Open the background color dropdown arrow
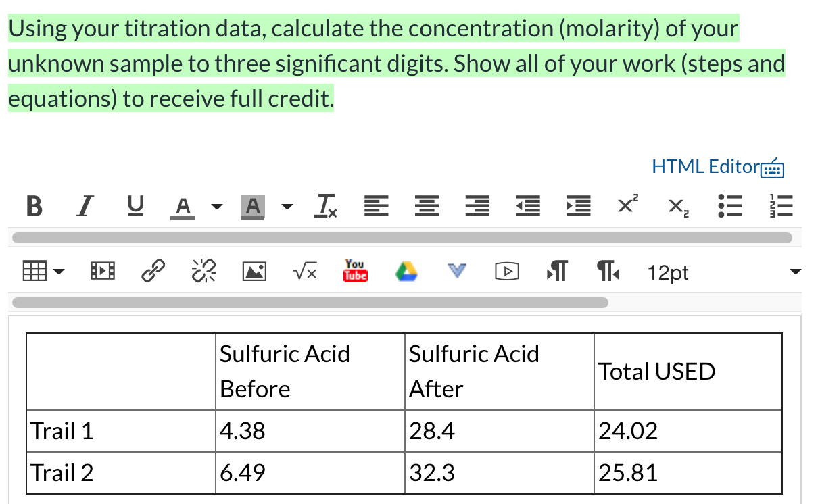This screenshot has height=504, width=818. tap(287, 207)
